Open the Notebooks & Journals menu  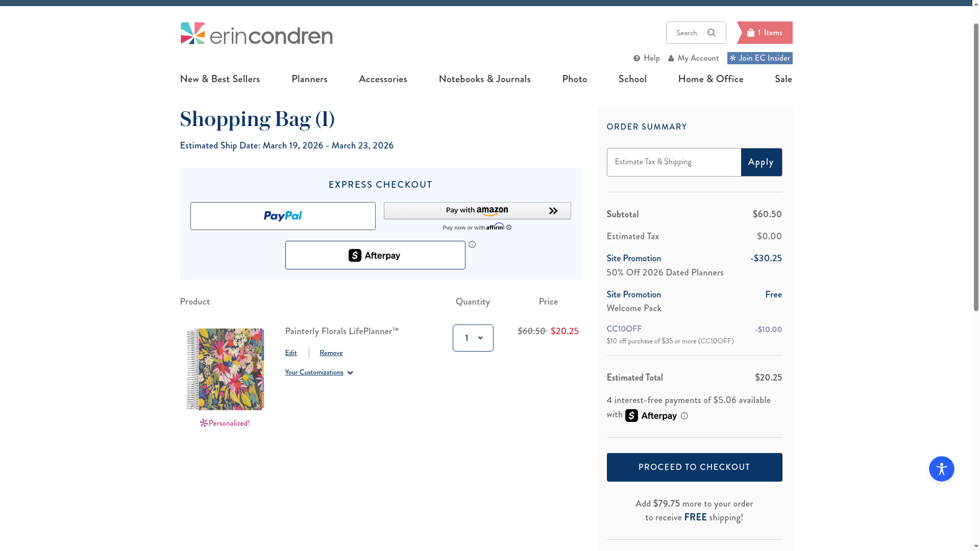(x=484, y=79)
